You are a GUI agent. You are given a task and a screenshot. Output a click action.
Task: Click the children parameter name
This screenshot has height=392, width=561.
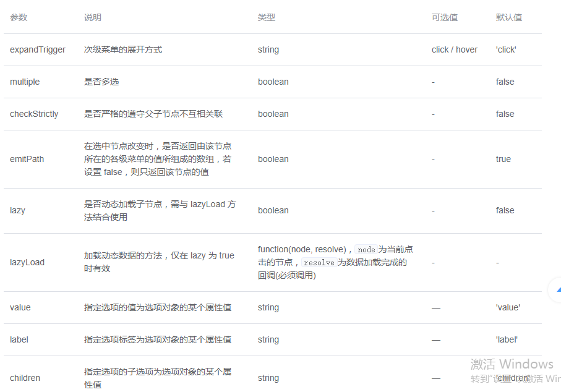tap(25, 378)
